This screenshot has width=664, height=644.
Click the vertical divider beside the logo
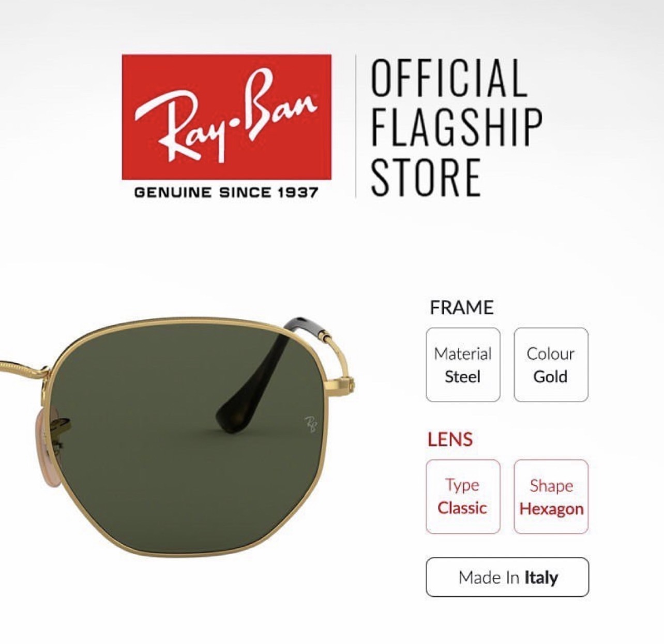(355, 126)
